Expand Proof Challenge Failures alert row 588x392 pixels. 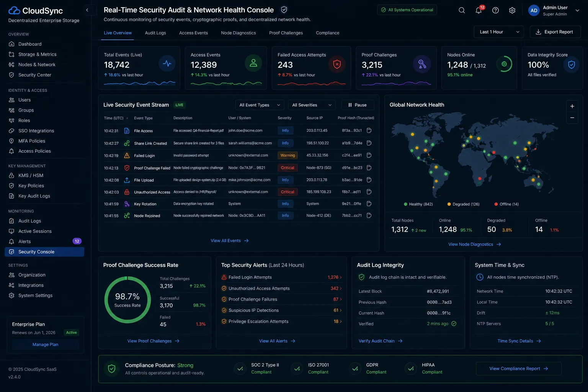[281, 299]
